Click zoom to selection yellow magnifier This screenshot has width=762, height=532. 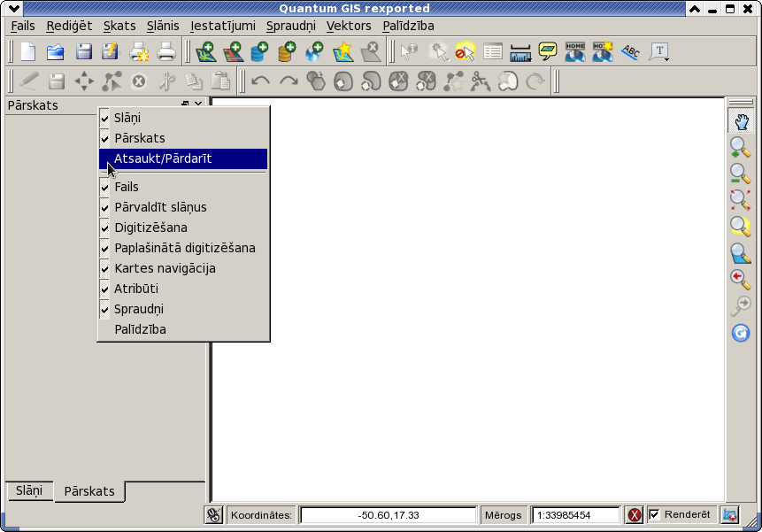pyautogui.click(x=740, y=226)
